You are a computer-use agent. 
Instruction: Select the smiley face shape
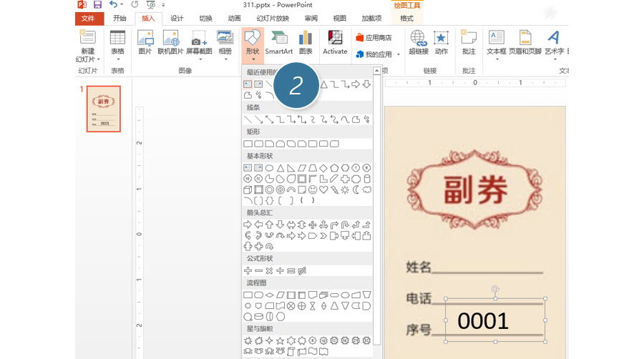coord(313,190)
